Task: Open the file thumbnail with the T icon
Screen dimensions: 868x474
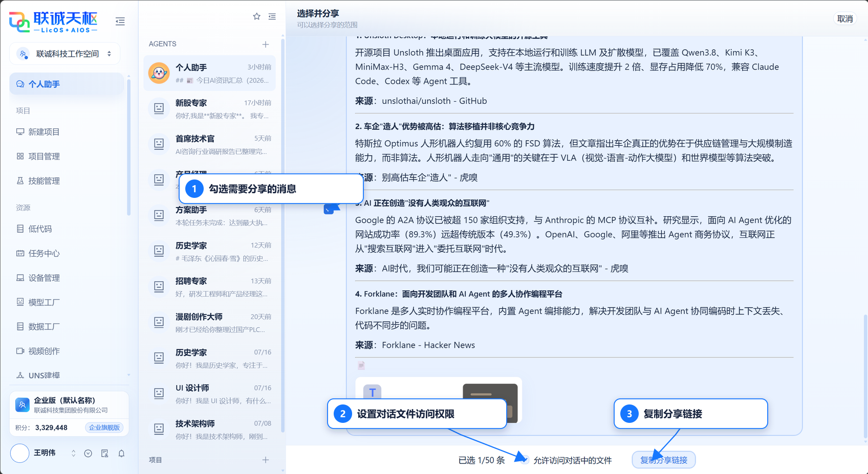Action: click(x=439, y=401)
